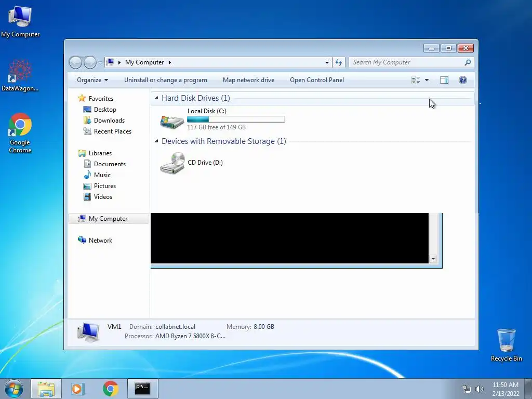Click 'AMD Ryzen 7 5800X 8-C...' processor text

coord(190,336)
